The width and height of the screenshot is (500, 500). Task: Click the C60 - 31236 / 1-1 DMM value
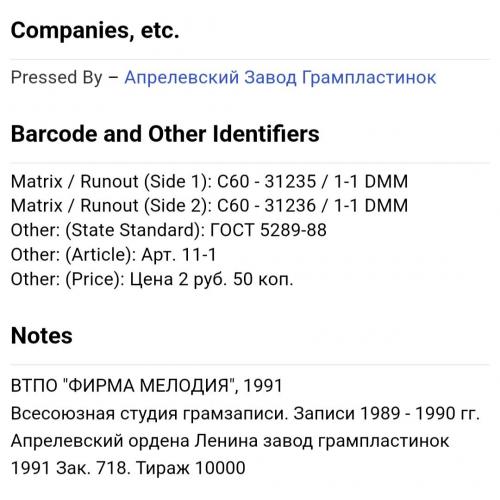tap(313, 206)
